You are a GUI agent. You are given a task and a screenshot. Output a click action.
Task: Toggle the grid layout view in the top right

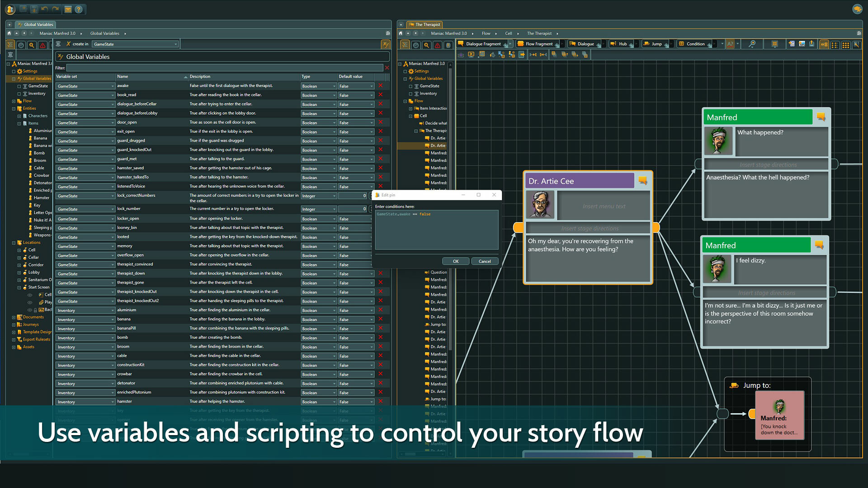[845, 44]
